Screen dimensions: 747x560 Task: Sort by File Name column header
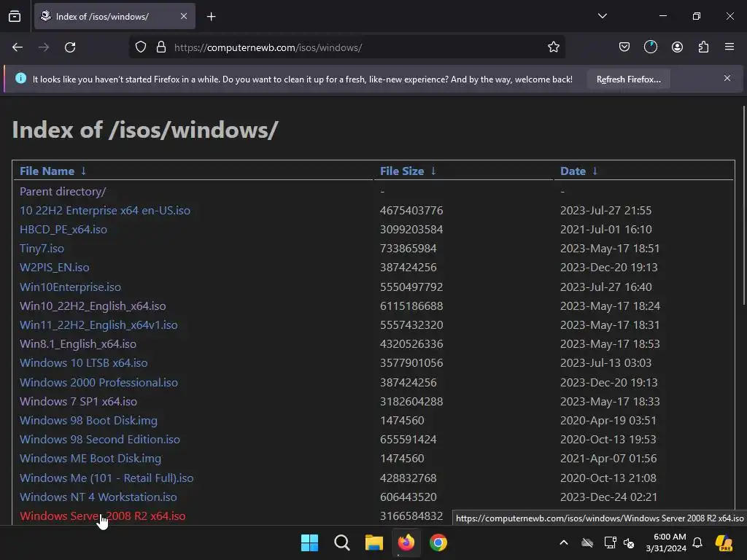tap(47, 171)
